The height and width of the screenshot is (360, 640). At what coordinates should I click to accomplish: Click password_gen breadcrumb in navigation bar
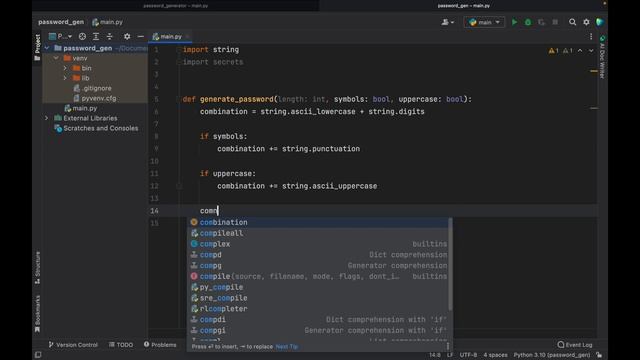click(x=61, y=22)
